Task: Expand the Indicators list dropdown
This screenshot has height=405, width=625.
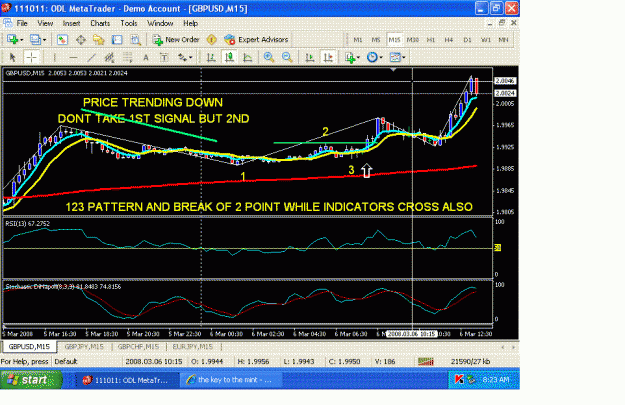Action: point(358,58)
